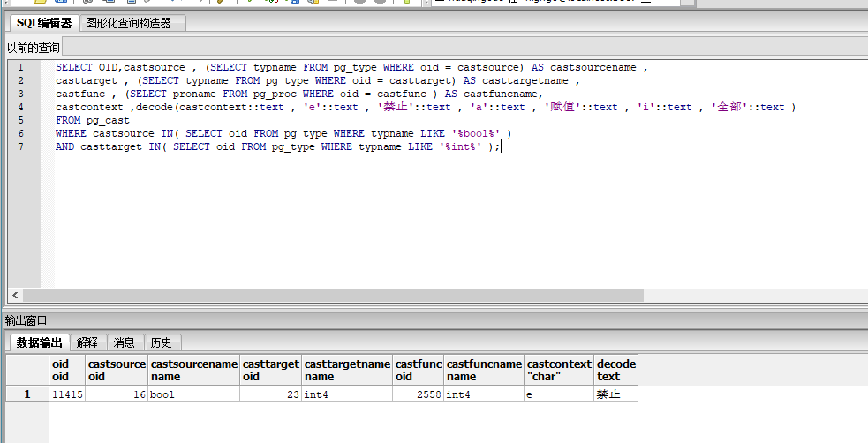Click the cell reading bool
The image size is (868, 443).
(193, 394)
